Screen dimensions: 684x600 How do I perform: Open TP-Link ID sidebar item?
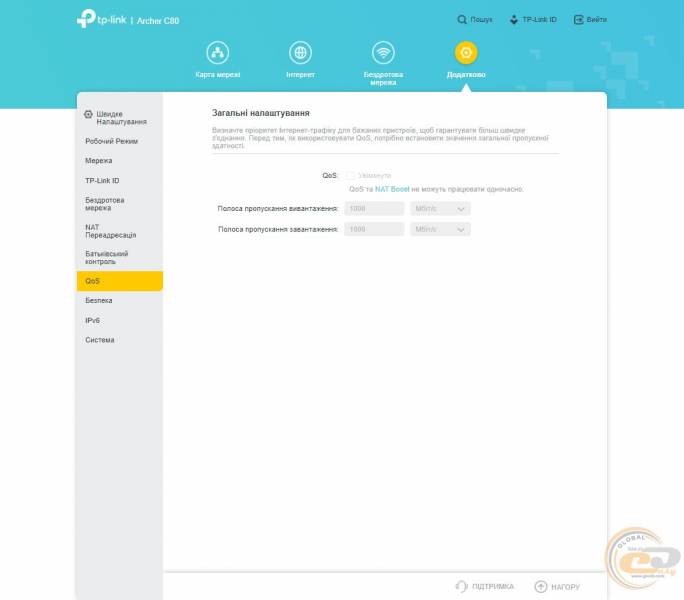(102, 180)
